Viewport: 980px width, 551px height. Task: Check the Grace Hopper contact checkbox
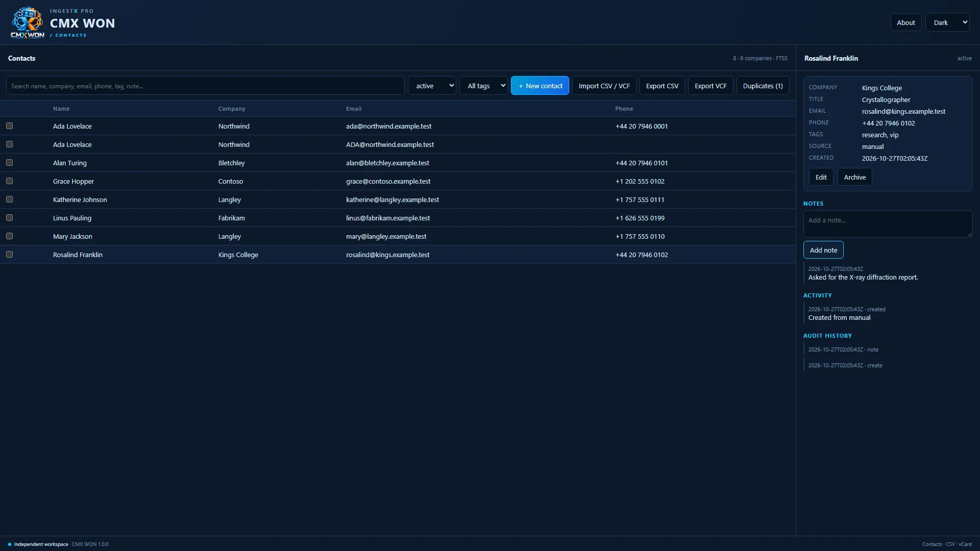[x=9, y=181]
